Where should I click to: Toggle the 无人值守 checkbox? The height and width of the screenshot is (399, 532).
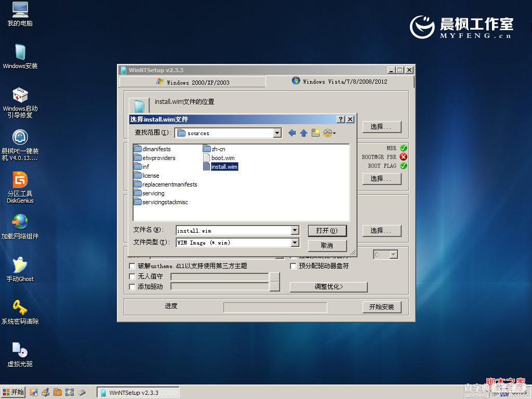tap(132, 276)
